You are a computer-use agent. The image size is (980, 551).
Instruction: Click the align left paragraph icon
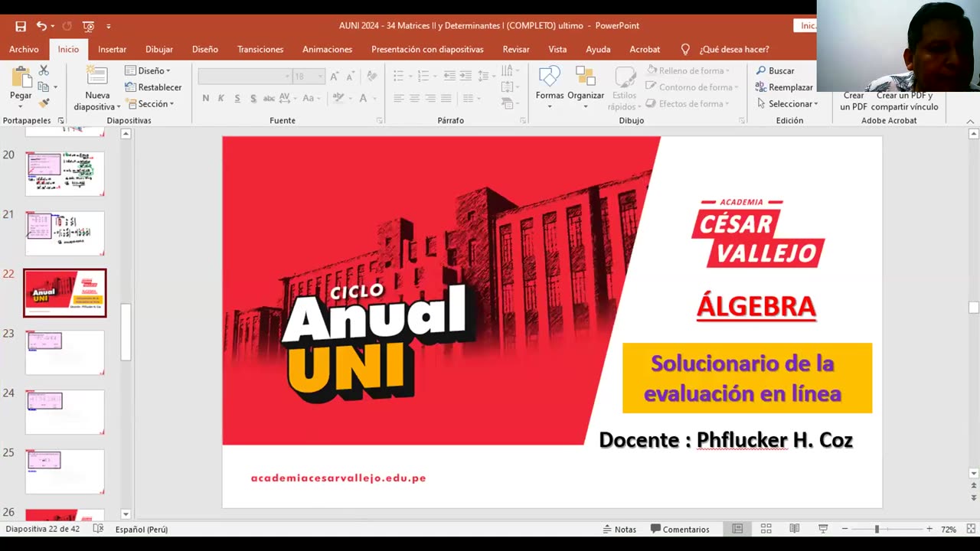[399, 98]
